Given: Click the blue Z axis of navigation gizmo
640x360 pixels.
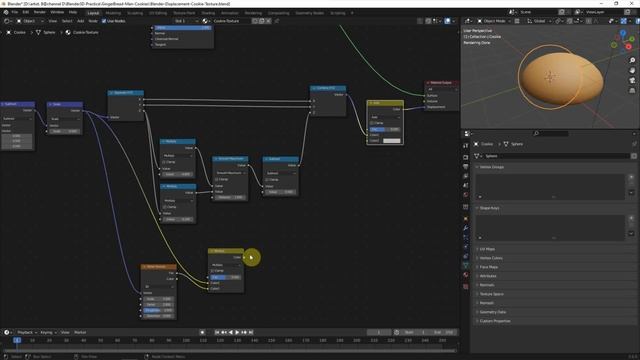Looking at the screenshot, I should click(623, 33).
